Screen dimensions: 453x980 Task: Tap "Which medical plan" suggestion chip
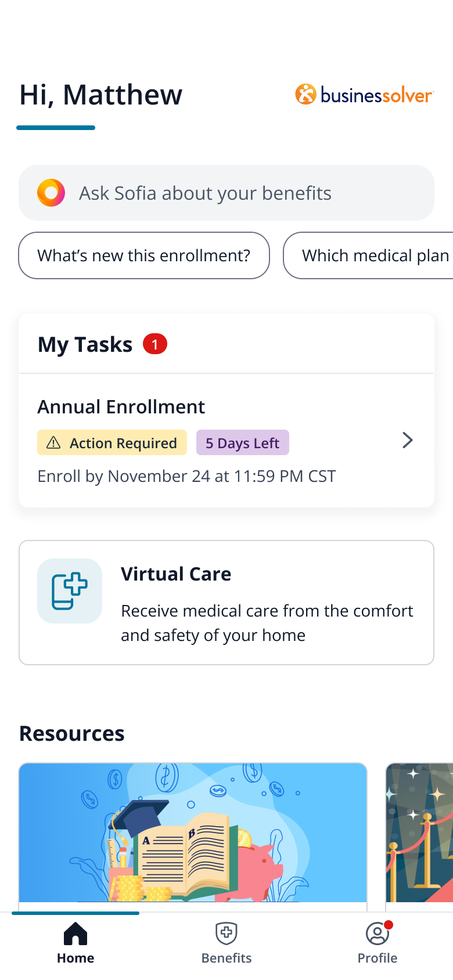coord(372,255)
